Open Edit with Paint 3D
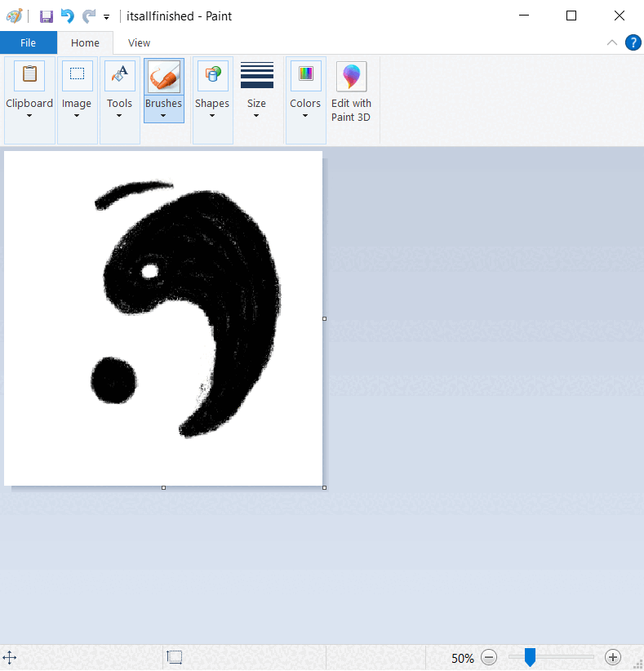This screenshot has height=671, width=644. (351, 91)
